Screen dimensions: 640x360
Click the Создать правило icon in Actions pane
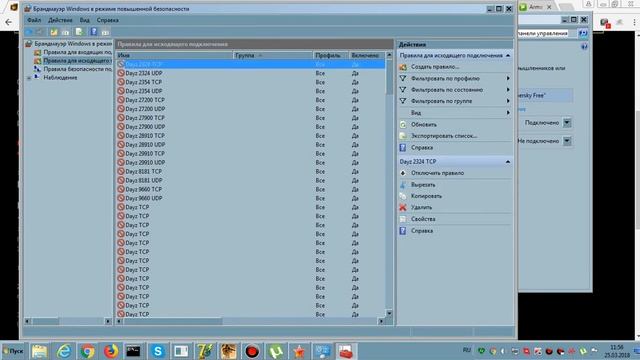pos(403,67)
